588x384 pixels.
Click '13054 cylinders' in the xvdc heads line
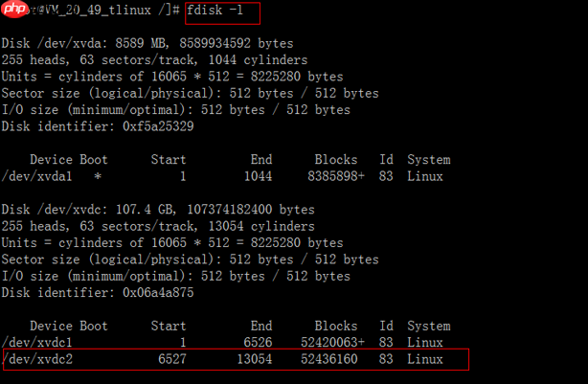point(261,226)
